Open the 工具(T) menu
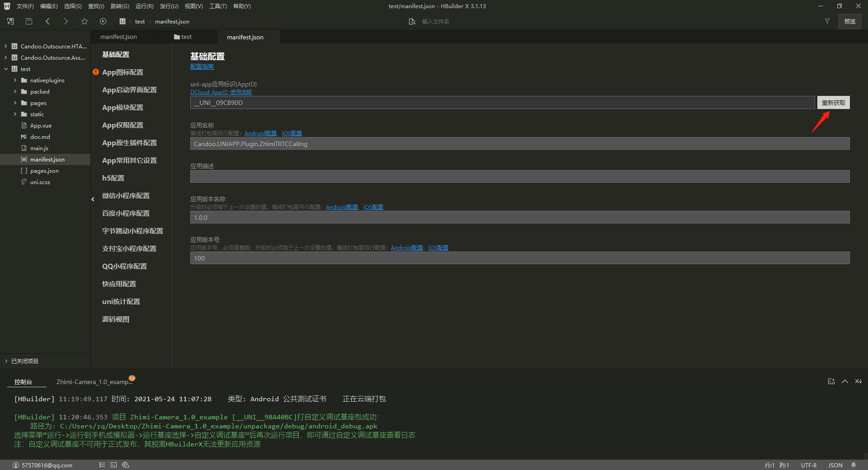The width and height of the screenshot is (868, 470). click(x=218, y=6)
